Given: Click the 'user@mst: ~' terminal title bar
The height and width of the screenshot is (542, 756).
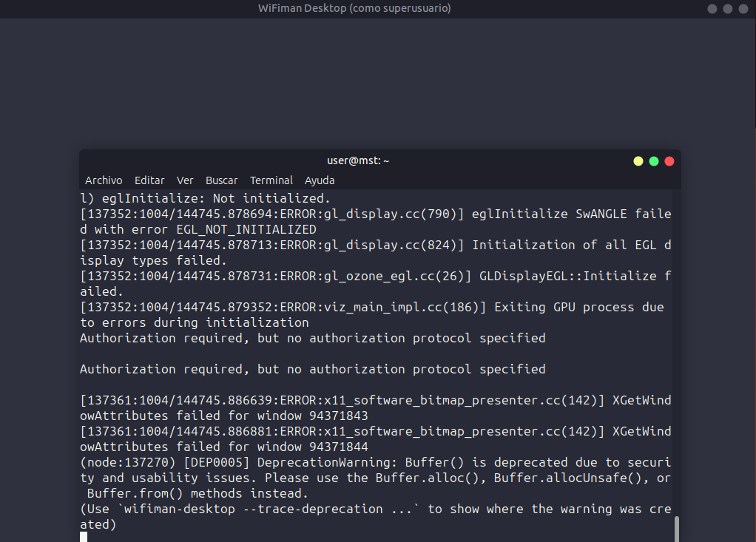Looking at the screenshot, I should pos(358,160).
